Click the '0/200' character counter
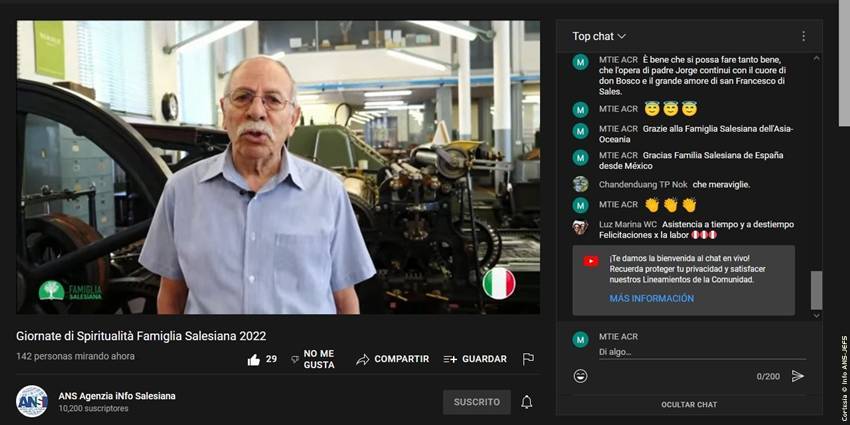 [768, 376]
